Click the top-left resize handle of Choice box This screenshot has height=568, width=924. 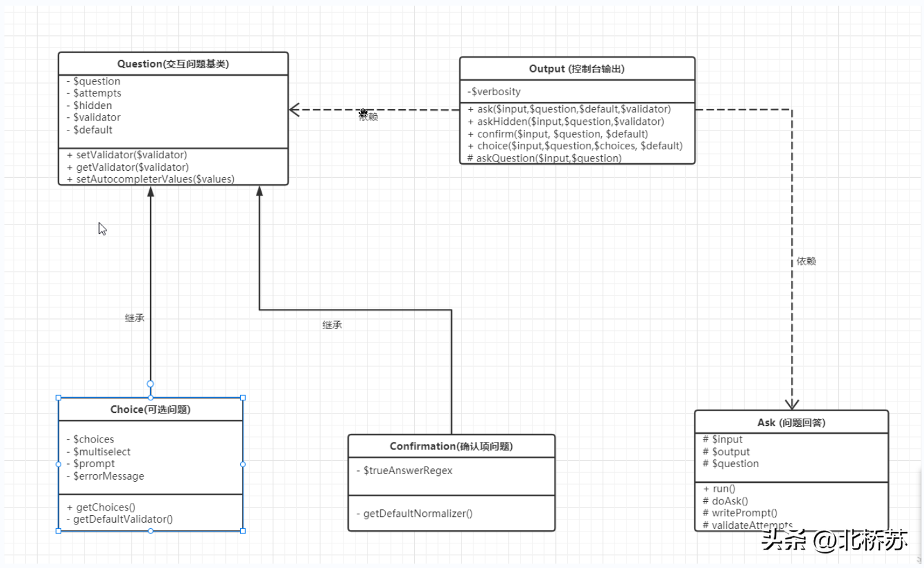59,398
